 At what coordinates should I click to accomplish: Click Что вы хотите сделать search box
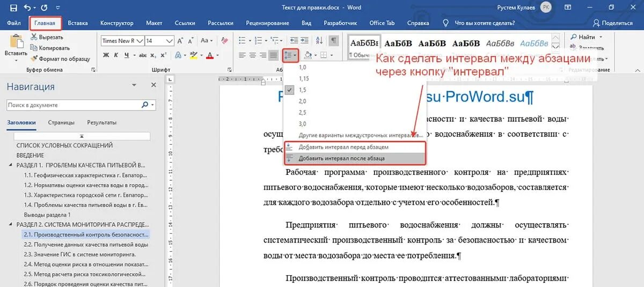point(479,23)
